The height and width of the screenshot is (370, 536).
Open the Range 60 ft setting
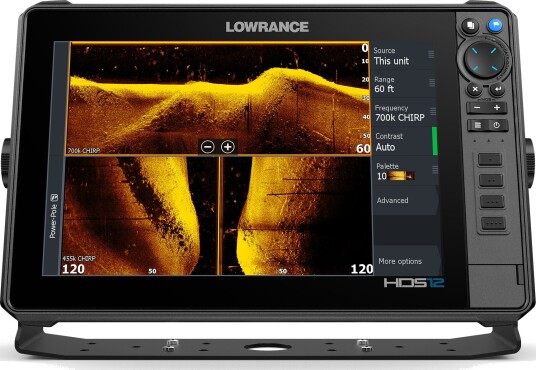tap(403, 84)
